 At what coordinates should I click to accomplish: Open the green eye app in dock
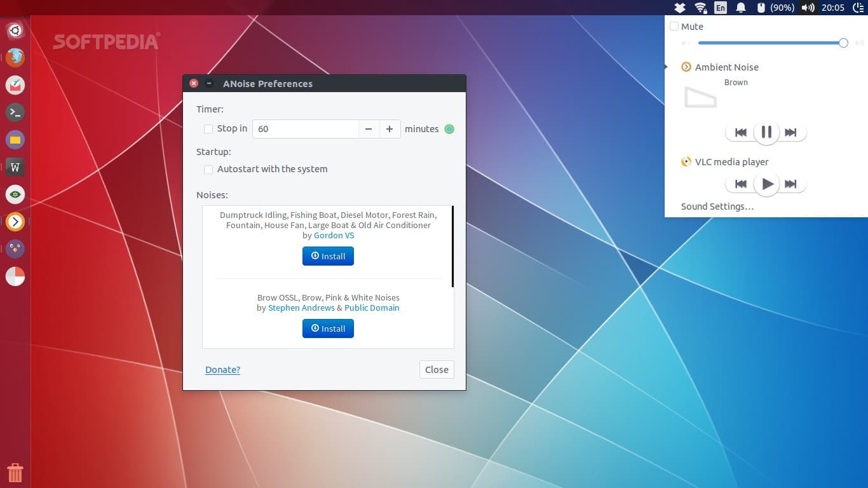coord(15,194)
